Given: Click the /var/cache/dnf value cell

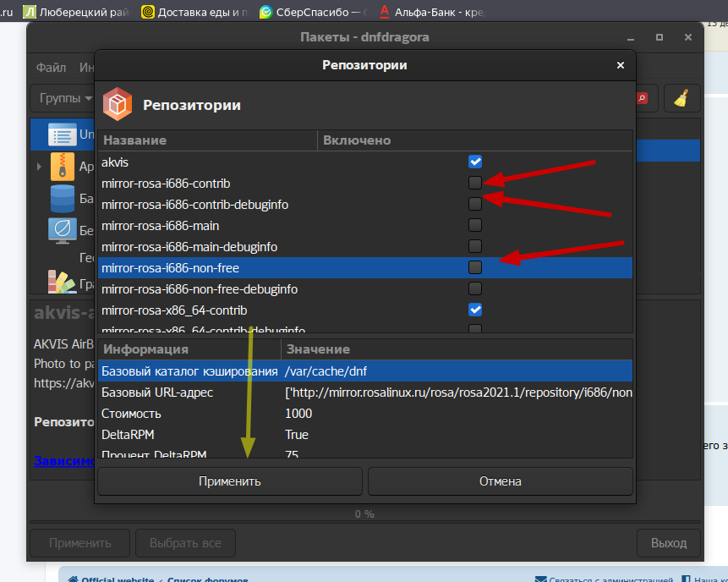Looking at the screenshot, I should pos(326,371).
